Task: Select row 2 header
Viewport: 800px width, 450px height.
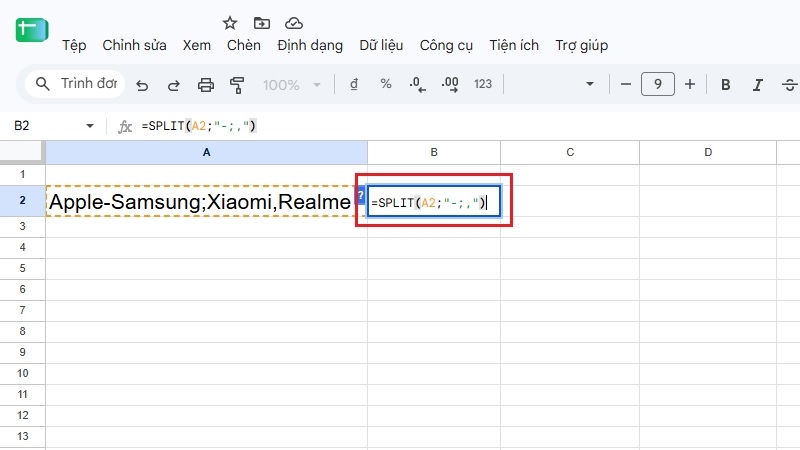Action: (x=22, y=201)
